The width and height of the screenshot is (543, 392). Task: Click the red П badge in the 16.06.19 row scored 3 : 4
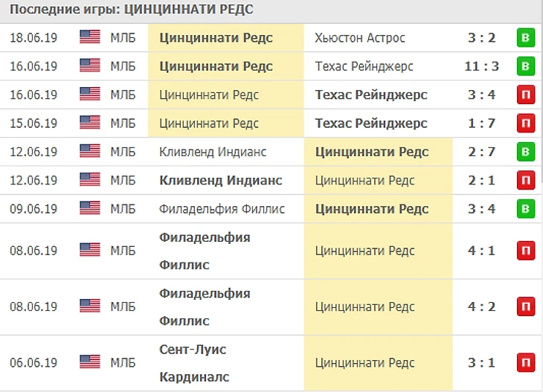(526, 94)
